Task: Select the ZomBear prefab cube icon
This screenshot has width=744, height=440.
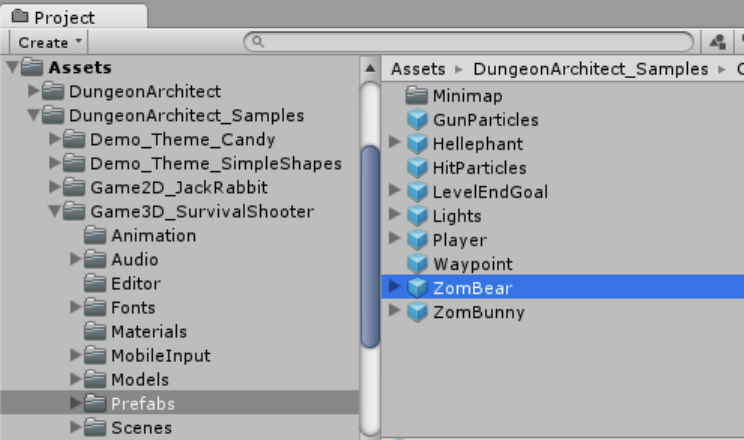Action: click(x=418, y=288)
